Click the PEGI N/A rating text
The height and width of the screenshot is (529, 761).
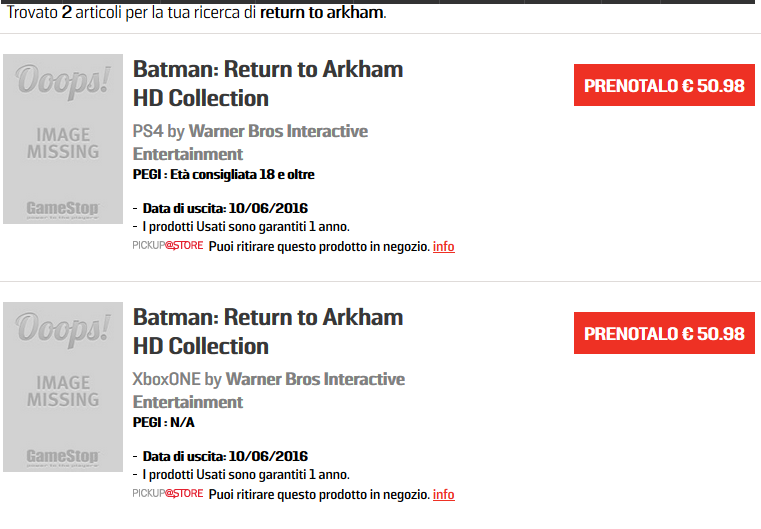(x=164, y=422)
